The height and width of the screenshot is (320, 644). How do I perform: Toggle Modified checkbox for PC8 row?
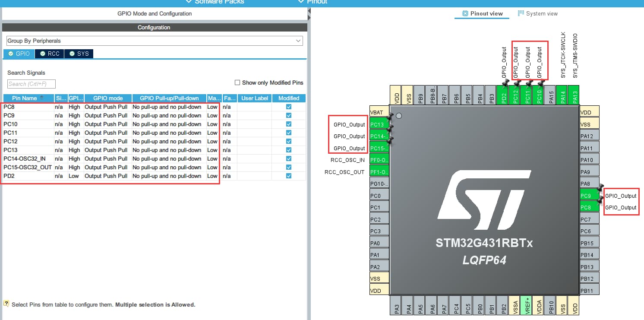pyautogui.click(x=289, y=107)
